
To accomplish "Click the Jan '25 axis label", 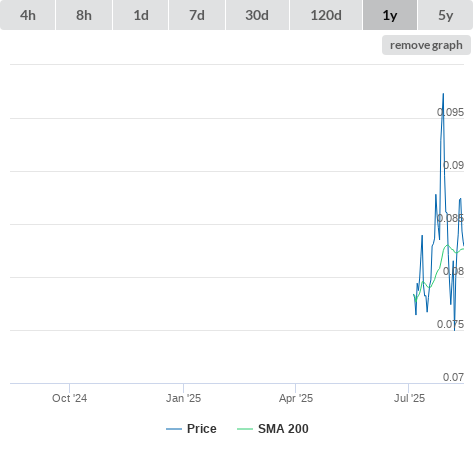I will point(183,398).
